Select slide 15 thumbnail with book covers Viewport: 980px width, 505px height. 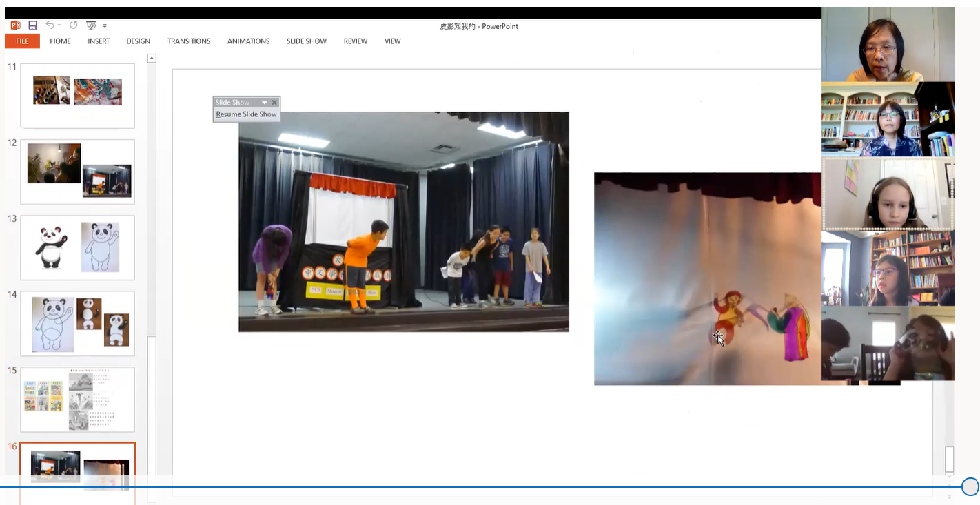coord(77,399)
